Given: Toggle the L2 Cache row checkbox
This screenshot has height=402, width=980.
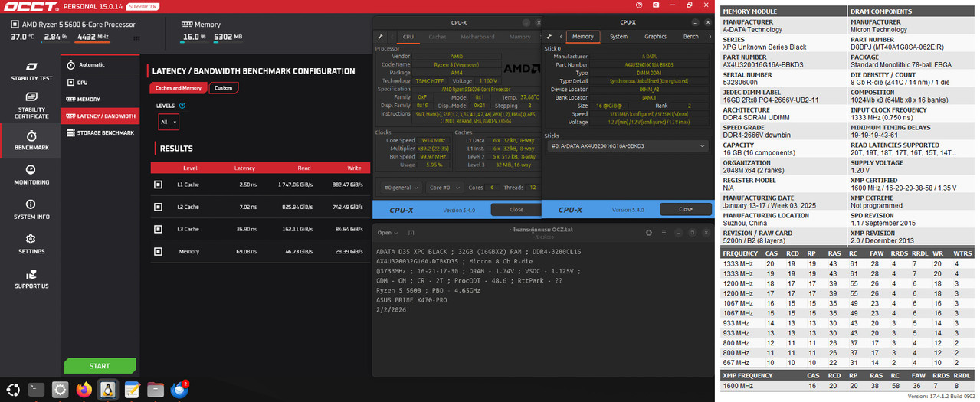Looking at the screenshot, I should [158, 207].
